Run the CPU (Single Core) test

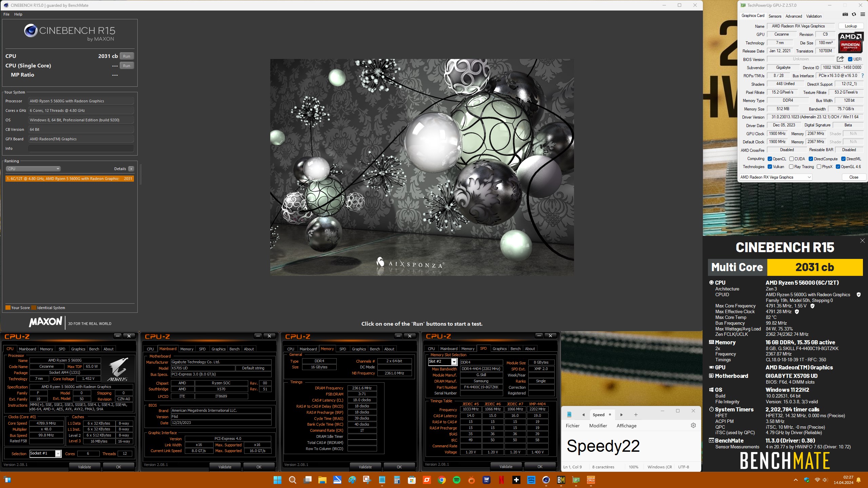click(127, 66)
